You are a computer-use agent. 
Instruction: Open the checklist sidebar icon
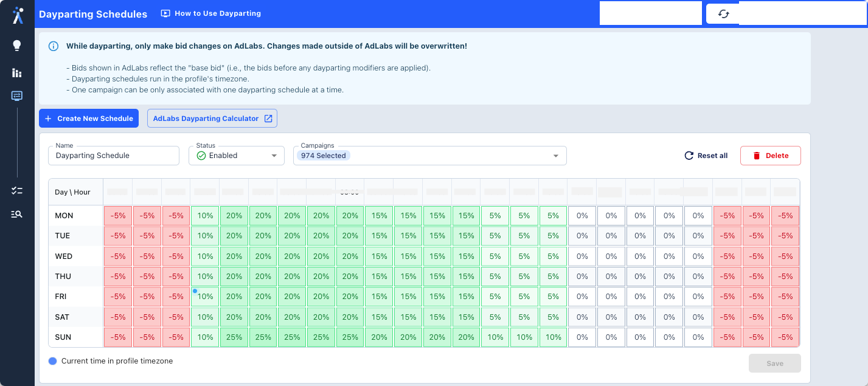pos(17,191)
